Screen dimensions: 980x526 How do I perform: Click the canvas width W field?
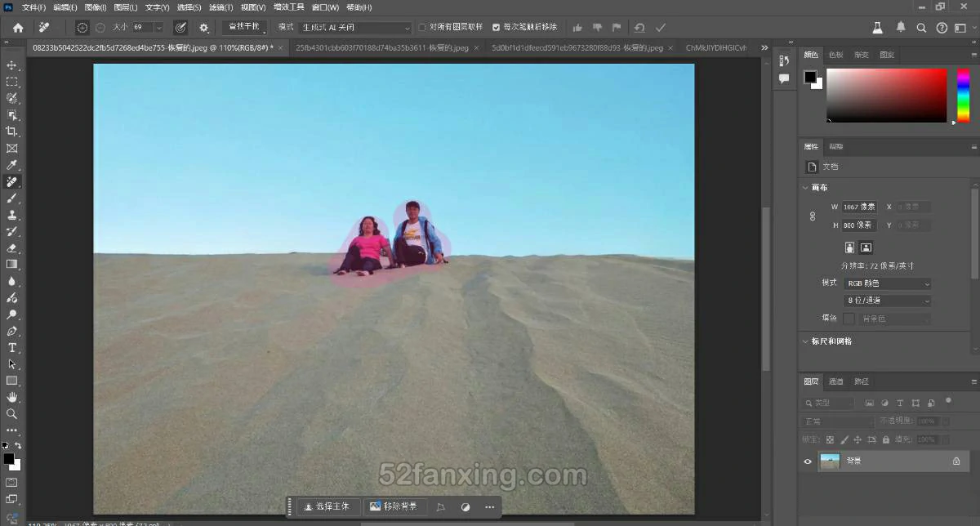pos(860,207)
